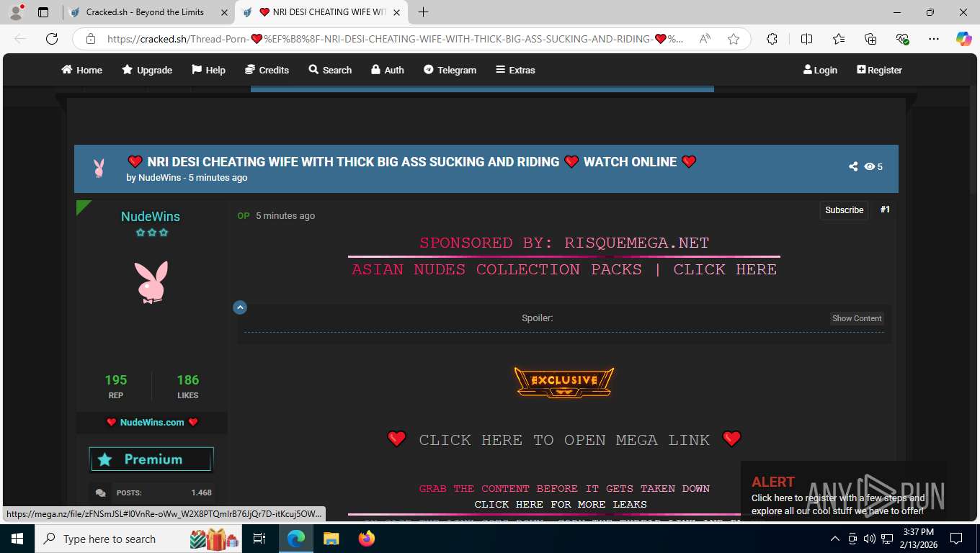Viewport: 980px width, 553px height.
Task: Open NudeWins.com signature link
Action: 152,423
